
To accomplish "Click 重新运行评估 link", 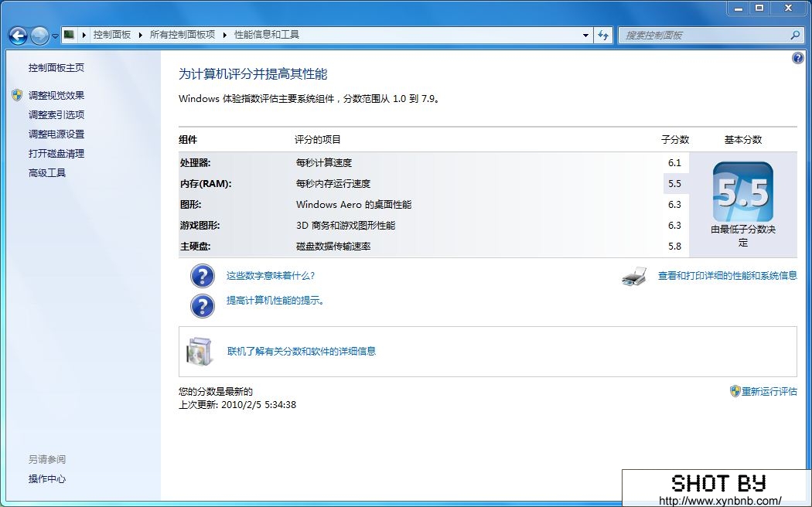I will pyautogui.click(x=769, y=392).
